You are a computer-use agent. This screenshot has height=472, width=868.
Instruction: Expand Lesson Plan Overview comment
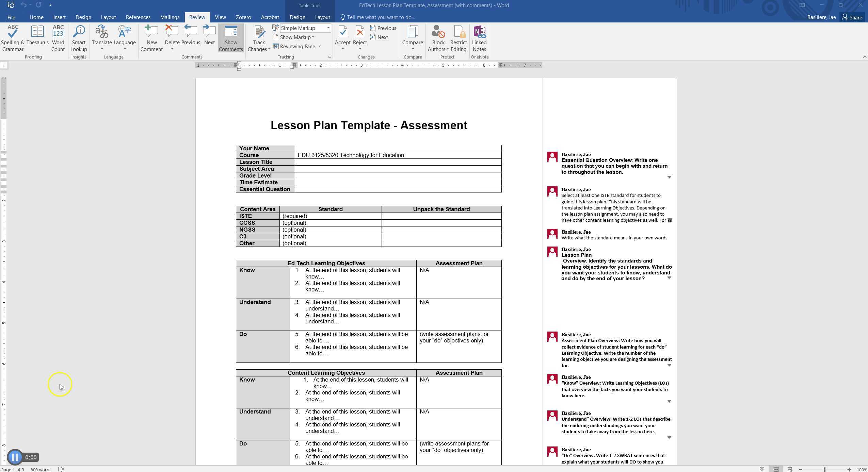click(669, 278)
